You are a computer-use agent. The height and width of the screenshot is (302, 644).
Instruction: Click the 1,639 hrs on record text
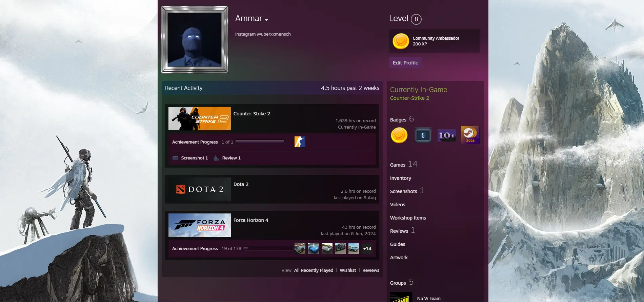[356, 121]
